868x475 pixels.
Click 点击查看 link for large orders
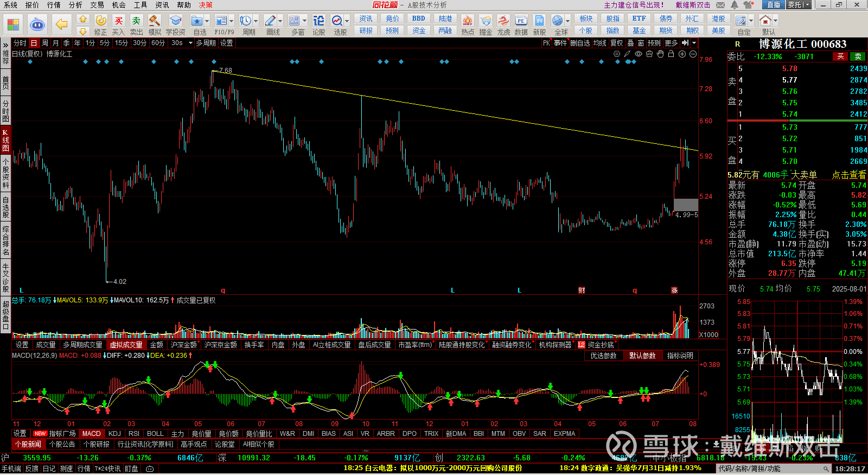849,175
